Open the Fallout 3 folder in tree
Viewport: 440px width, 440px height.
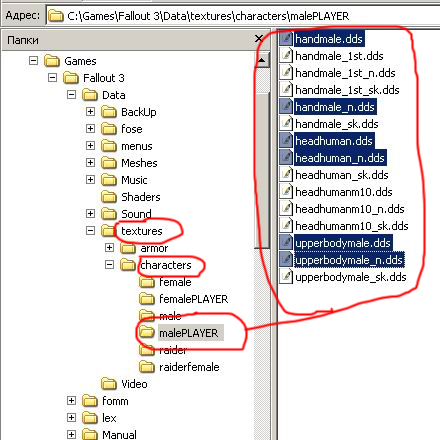click(x=104, y=78)
